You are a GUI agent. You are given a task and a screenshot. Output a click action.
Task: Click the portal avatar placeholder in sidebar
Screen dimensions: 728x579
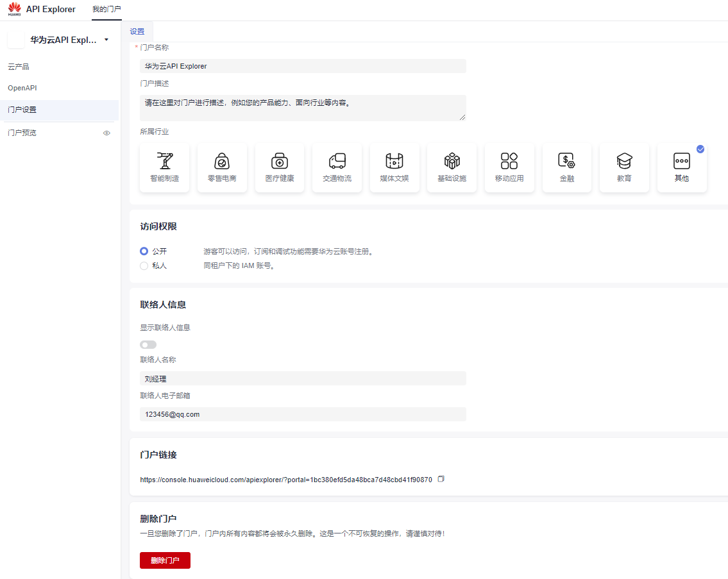tap(16, 40)
